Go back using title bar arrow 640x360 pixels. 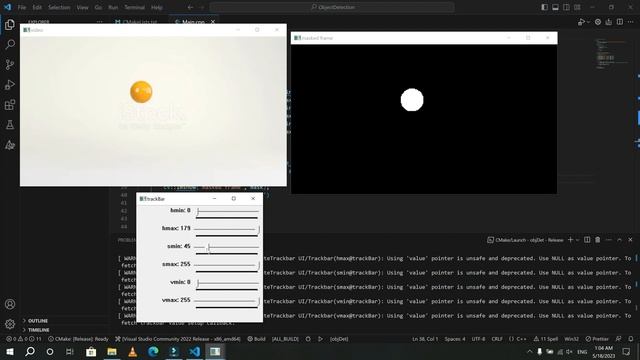pos(191,7)
